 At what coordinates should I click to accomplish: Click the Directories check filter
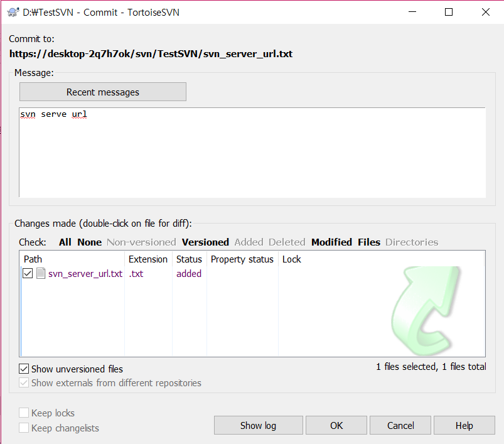(x=412, y=242)
